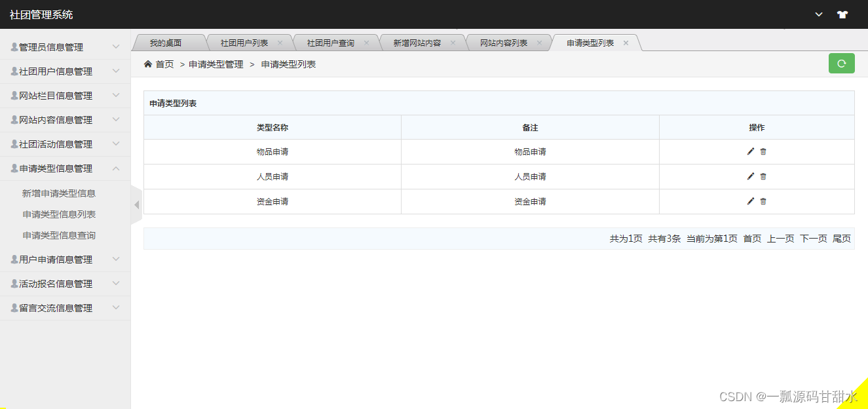Screen dimensions: 868x409
Task: Click user icon beside 用户申请信息管理
Action: point(14,260)
